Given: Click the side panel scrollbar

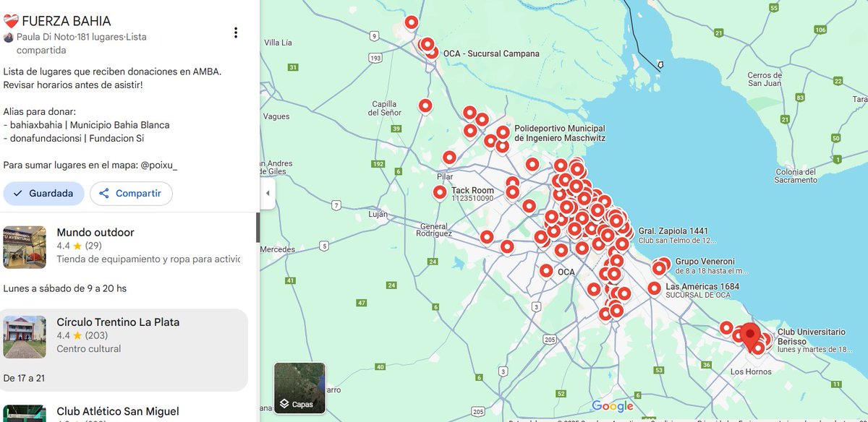Looking at the screenshot, I should (258, 227).
